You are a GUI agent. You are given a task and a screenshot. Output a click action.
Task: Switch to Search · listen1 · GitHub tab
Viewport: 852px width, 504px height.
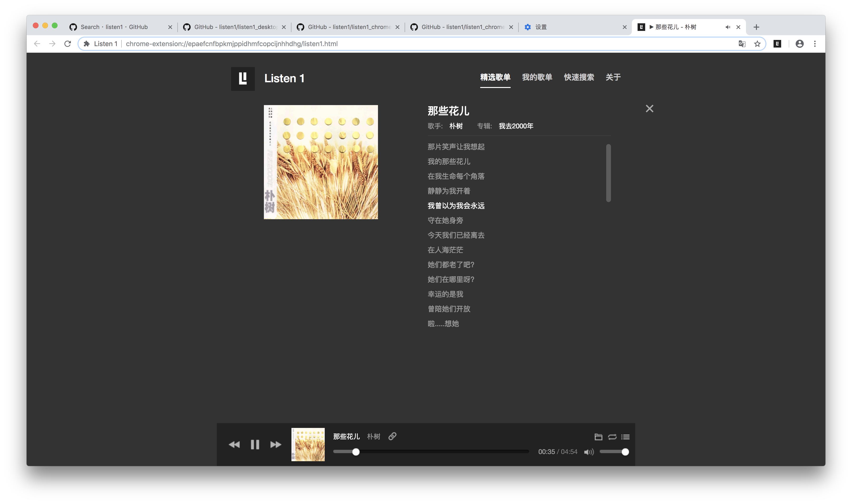click(x=121, y=27)
